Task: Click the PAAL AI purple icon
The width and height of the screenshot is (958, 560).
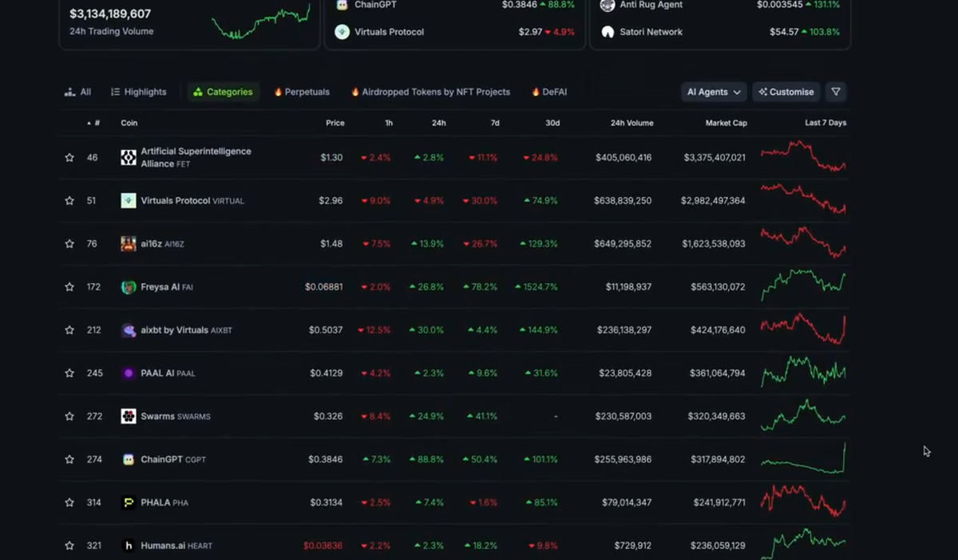Action: click(129, 373)
